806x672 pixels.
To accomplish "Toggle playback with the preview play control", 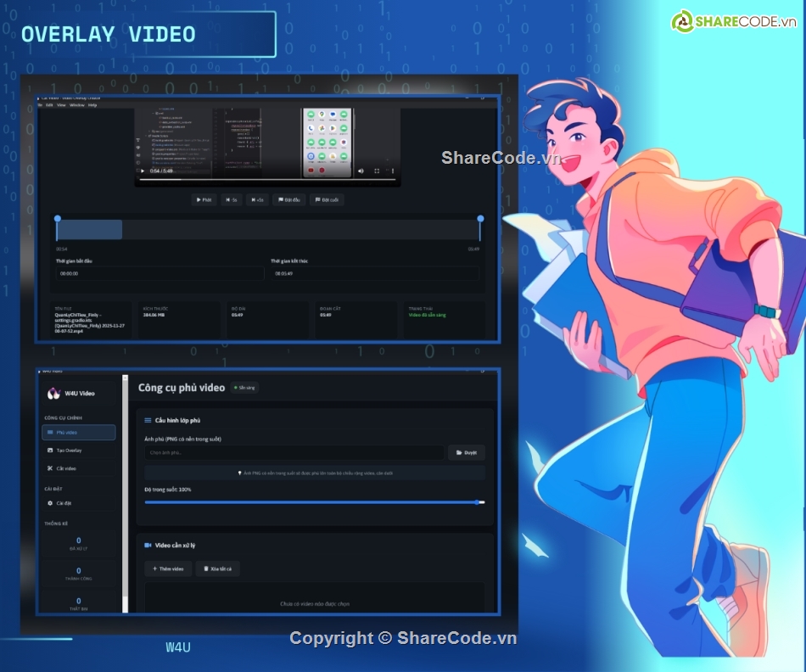I will pos(142,171).
